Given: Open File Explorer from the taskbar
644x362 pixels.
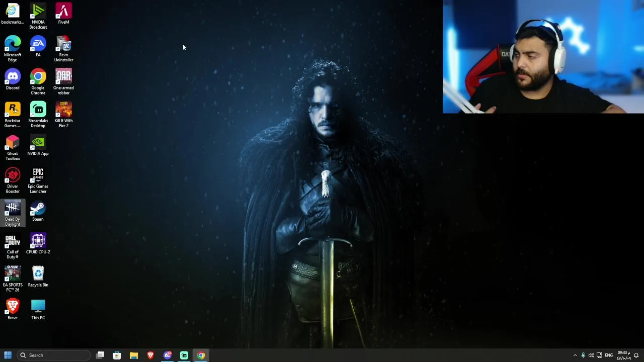Looking at the screenshot, I should 134,355.
